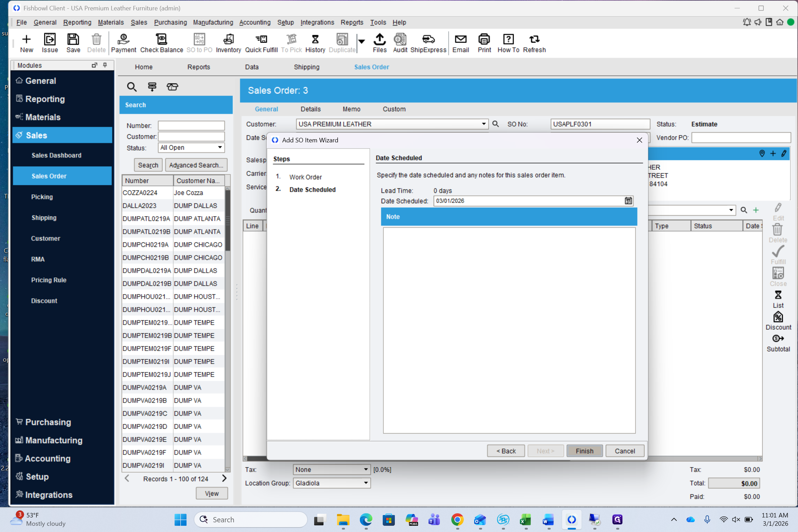Click the Advanced Search button
The image size is (798, 532).
(x=196, y=165)
